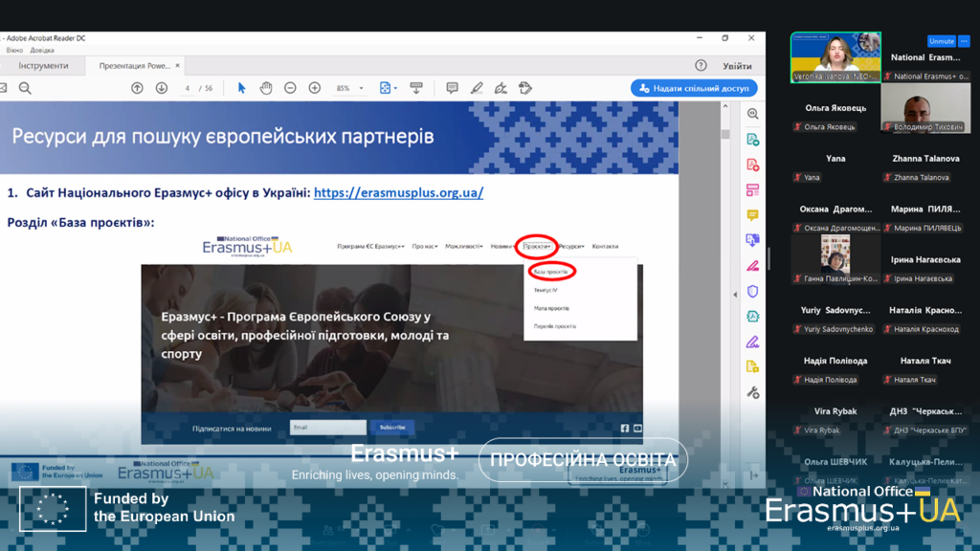980x551 pixels.
Task: Open the Combine Files tool in right pane
Action: pyautogui.click(x=752, y=240)
